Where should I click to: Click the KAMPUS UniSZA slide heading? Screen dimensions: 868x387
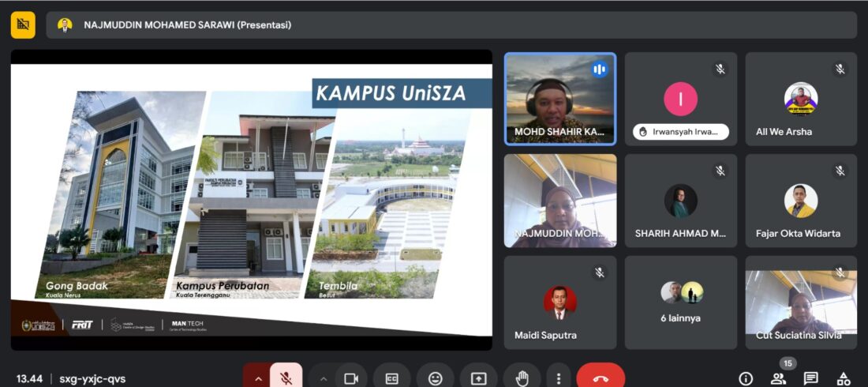[391, 94]
